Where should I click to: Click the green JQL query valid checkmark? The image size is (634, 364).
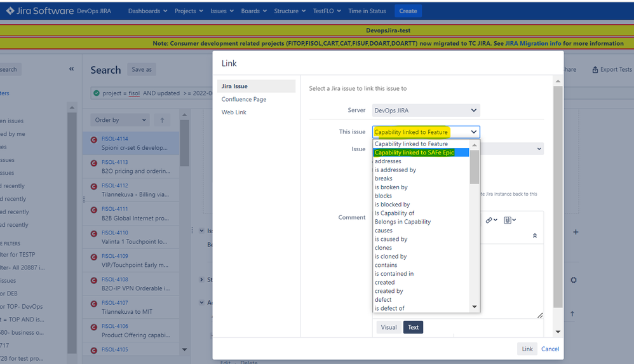[x=96, y=93]
